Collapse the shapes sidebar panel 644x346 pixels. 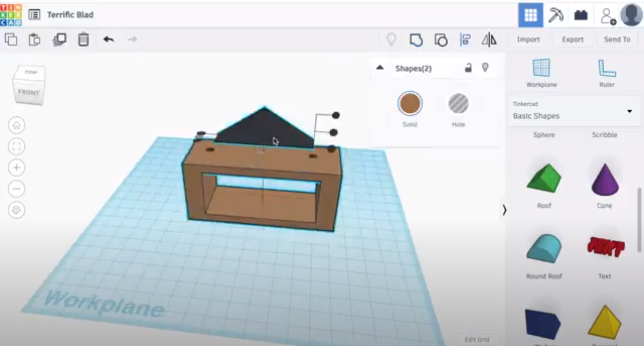[504, 210]
